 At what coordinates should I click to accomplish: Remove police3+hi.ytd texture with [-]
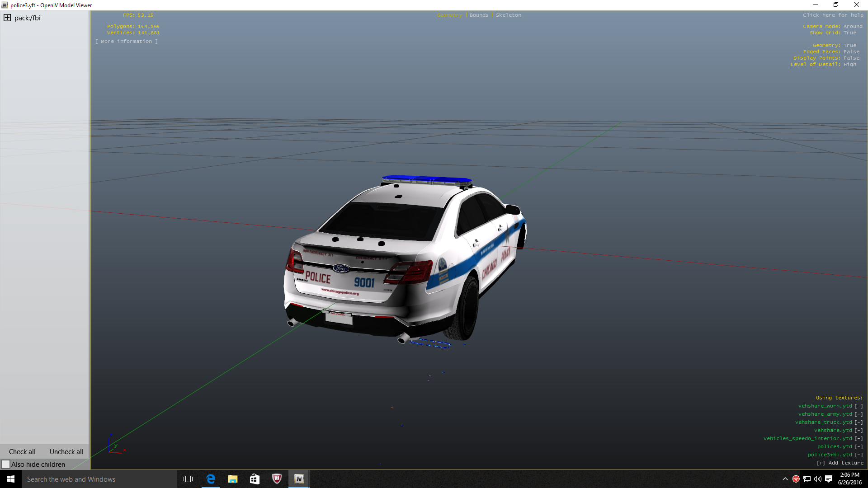859,455
